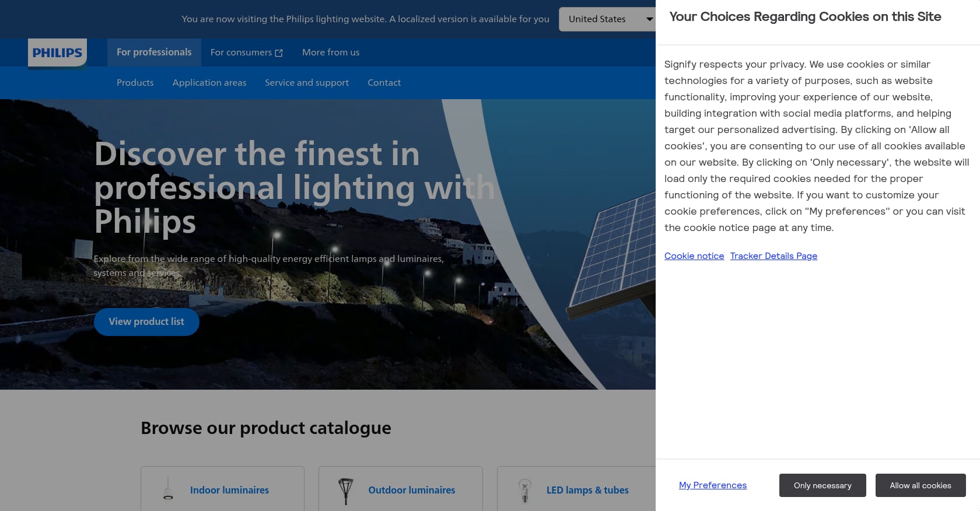Open the Tracker Details Page link
Viewport: 980px width, 511px height.
tap(773, 256)
